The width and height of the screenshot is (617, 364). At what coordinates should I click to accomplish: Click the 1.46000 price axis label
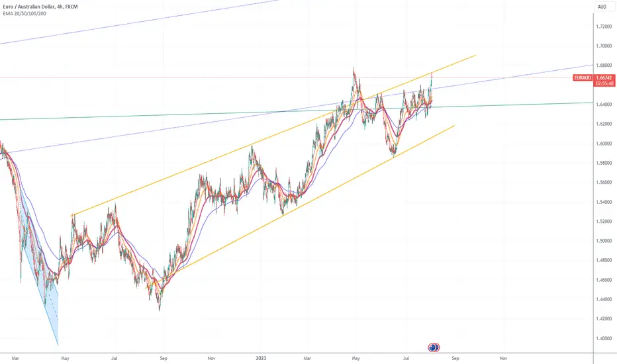(x=604, y=280)
